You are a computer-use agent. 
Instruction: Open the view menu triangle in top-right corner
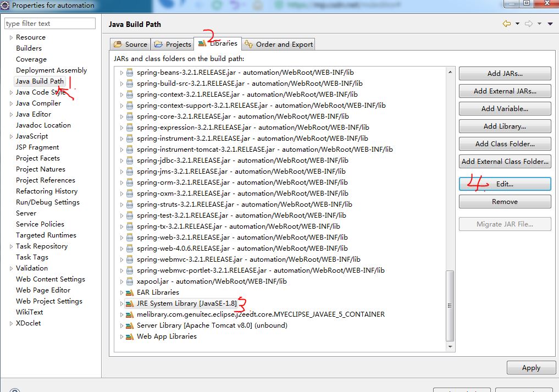[x=551, y=24]
